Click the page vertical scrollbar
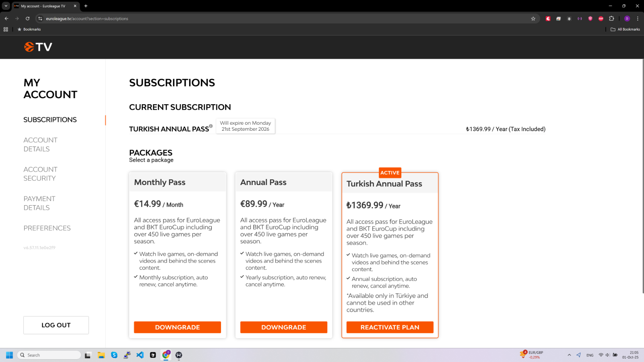644x362 pixels. (x=642, y=176)
